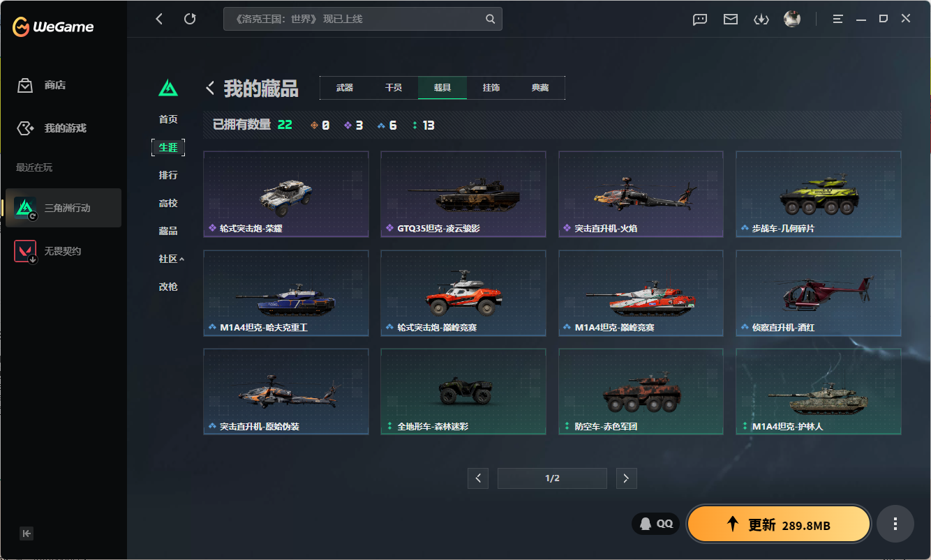Image resolution: width=931 pixels, height=560 pixels.
Task: Click the user avatar icon
Action: [791, 19]
